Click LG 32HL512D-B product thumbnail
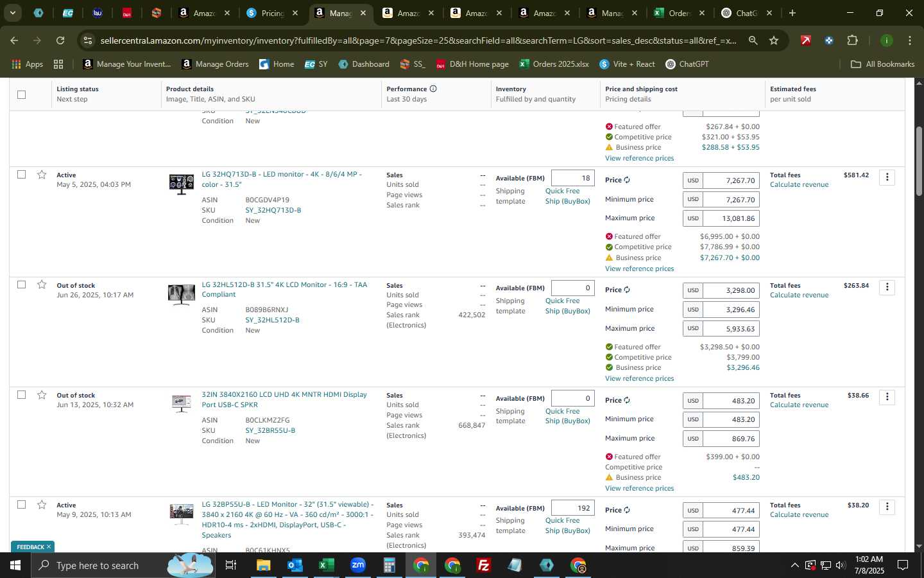 pos(181,294)
